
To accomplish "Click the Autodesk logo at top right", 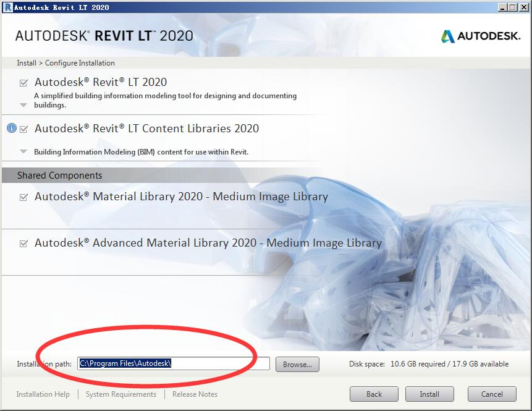I will (481, 36).
